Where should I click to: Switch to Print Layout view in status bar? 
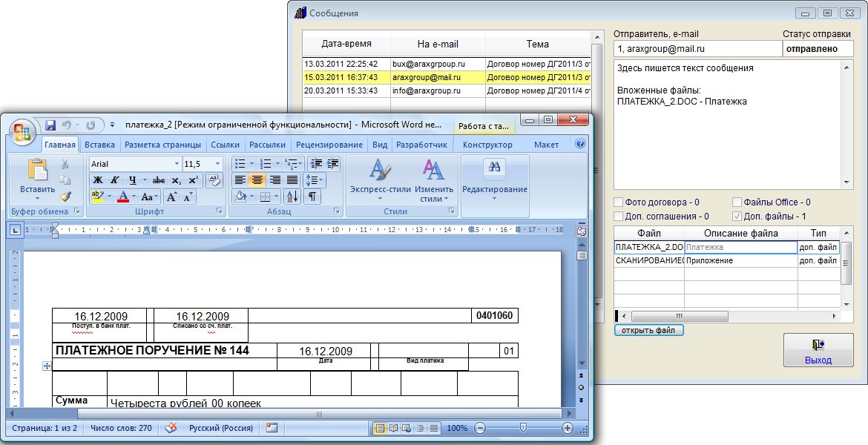click(x=379, y=428)
